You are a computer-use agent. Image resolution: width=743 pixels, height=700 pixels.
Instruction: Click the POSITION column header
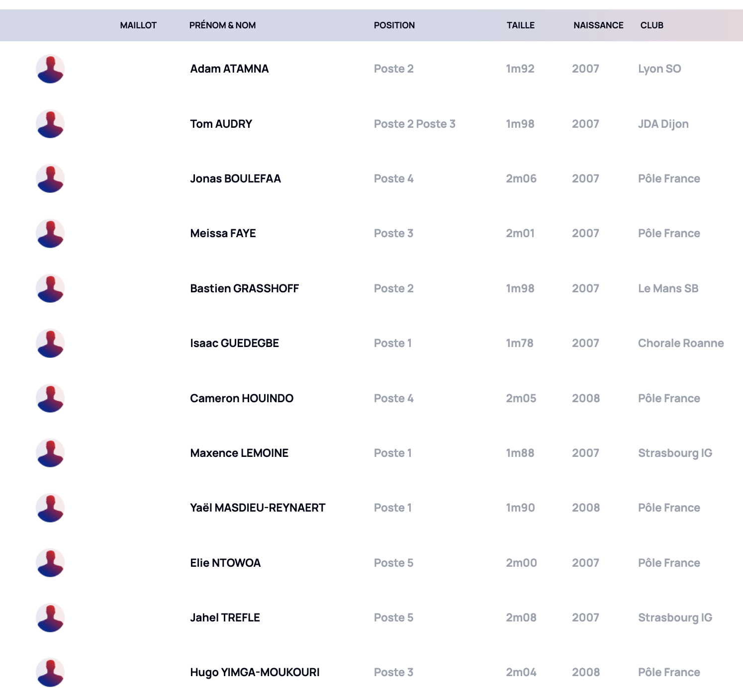[394, 25]
